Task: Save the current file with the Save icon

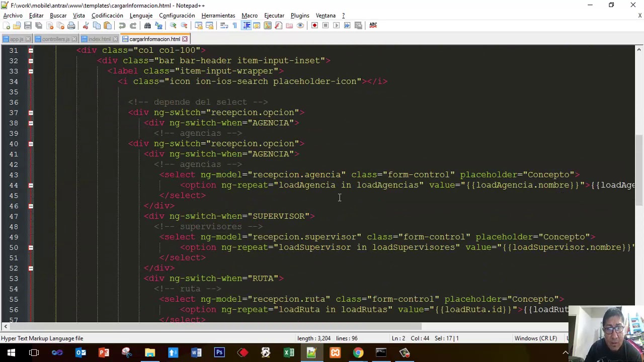Action: [x=28, y=26]
